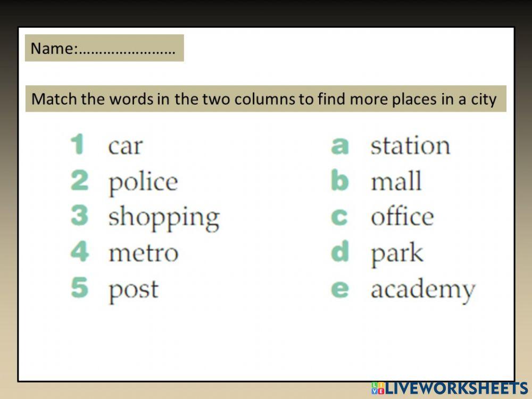Click the green number 1 marker
532x399 pixels.
click(x=78, y=145)
